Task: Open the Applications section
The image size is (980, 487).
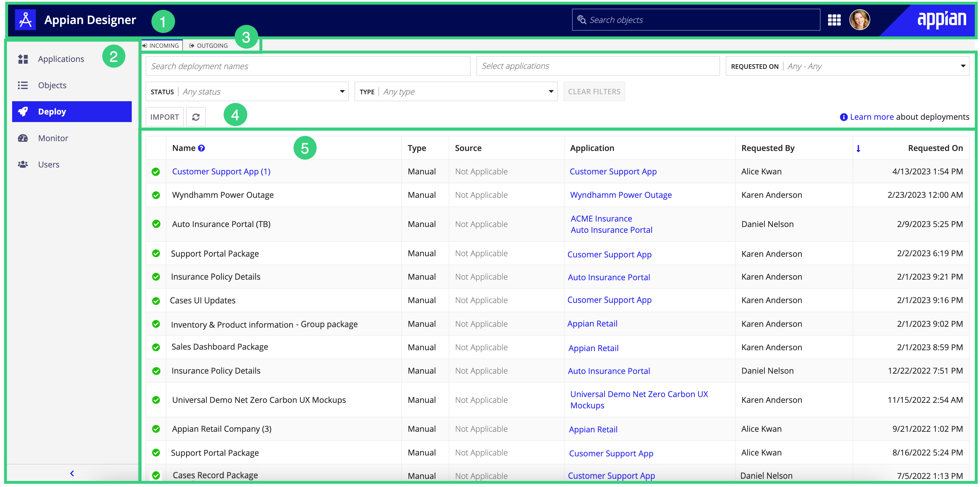Action: point(61,59)
